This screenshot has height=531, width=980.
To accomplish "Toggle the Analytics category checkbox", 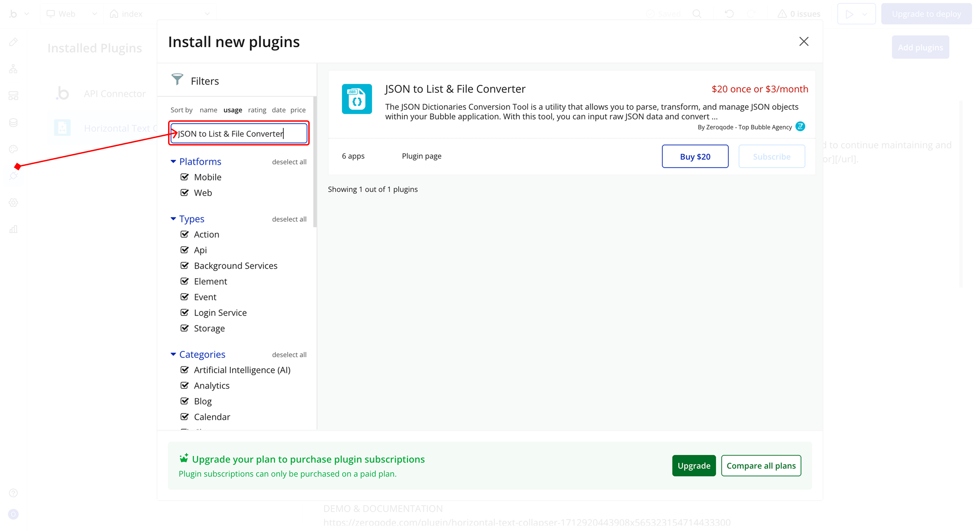I will (184, 386).
